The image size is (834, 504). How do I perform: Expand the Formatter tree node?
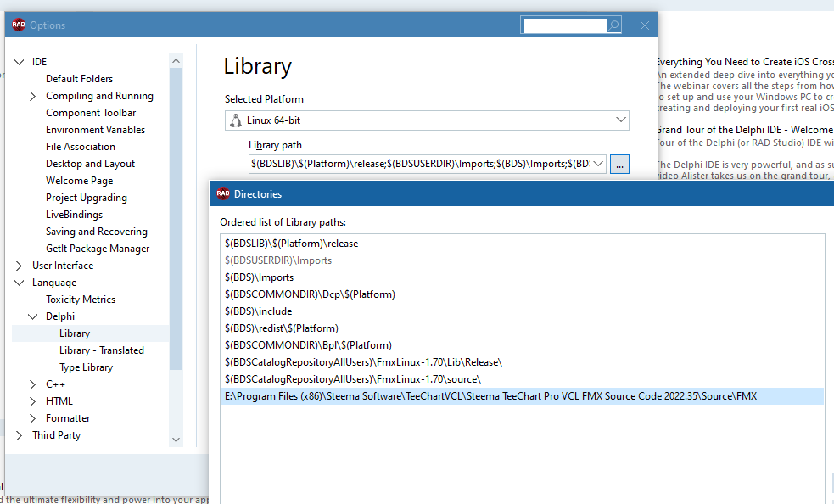(32, 418)
